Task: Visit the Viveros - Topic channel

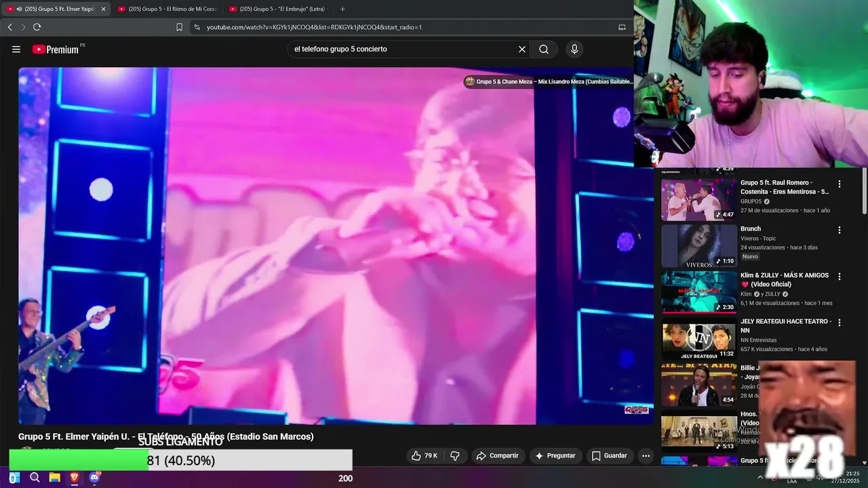Action: tap(758, 239)
